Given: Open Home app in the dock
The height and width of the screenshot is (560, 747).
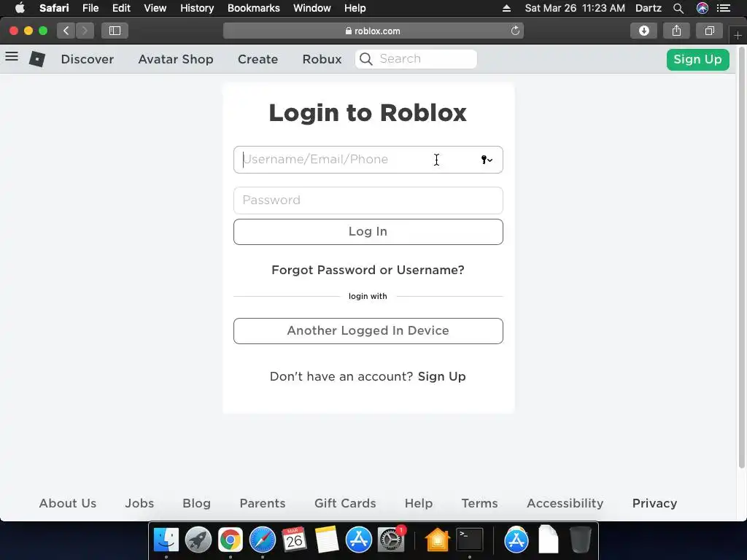Looking at the screenshot, I should (438, 540).
